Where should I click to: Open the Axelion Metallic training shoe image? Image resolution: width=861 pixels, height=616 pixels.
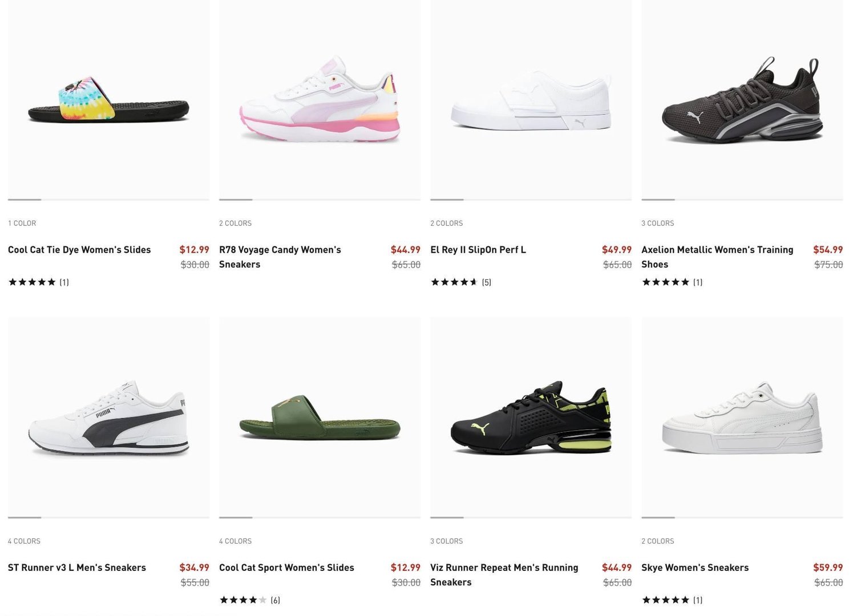pyautogui.click(x=742, y=100)
